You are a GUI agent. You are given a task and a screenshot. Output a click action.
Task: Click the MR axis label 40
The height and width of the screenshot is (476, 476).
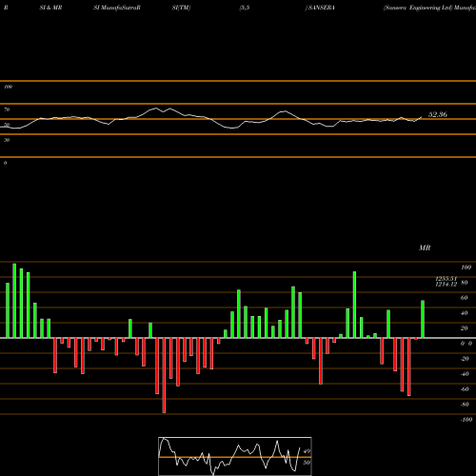pyautogui.click(x=464, y=313)
